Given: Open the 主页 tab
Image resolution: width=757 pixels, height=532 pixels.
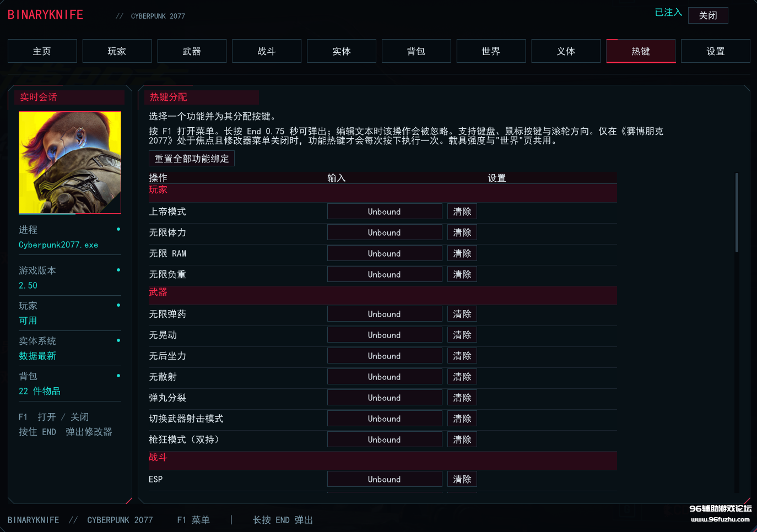Looking at the screenshot, I should (x=42, y=51).
